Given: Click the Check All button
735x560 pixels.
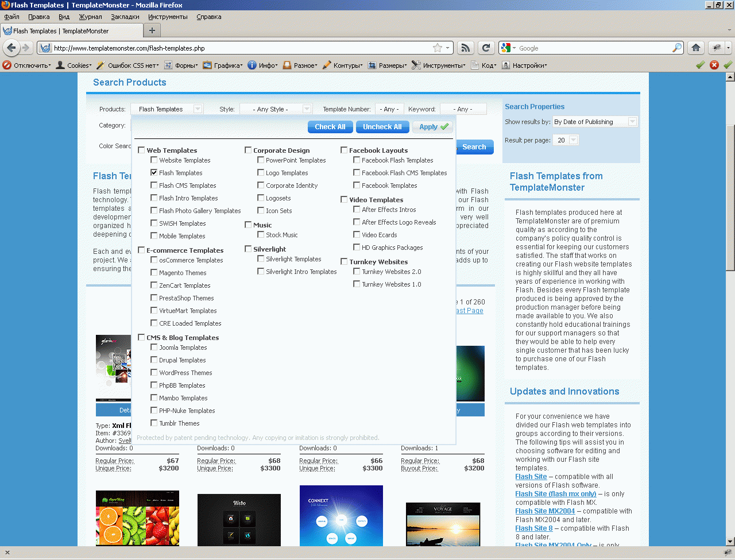Looking at the screenshot, I should coord(330,127).
